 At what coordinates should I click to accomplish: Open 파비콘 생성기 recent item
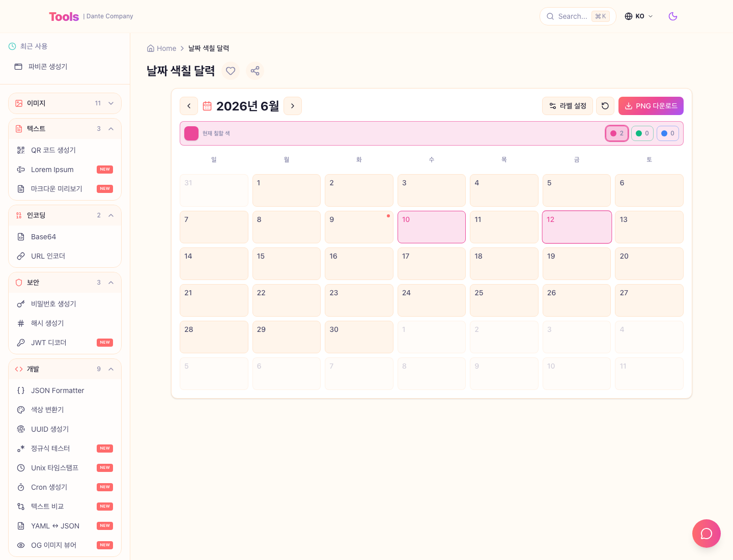65,67
